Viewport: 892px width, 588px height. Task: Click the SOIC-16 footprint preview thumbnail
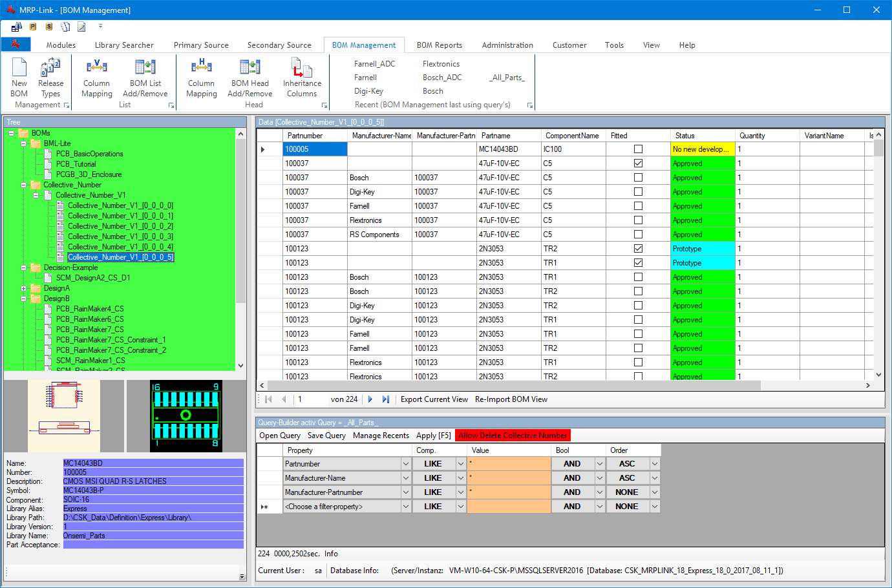[186, 415]
